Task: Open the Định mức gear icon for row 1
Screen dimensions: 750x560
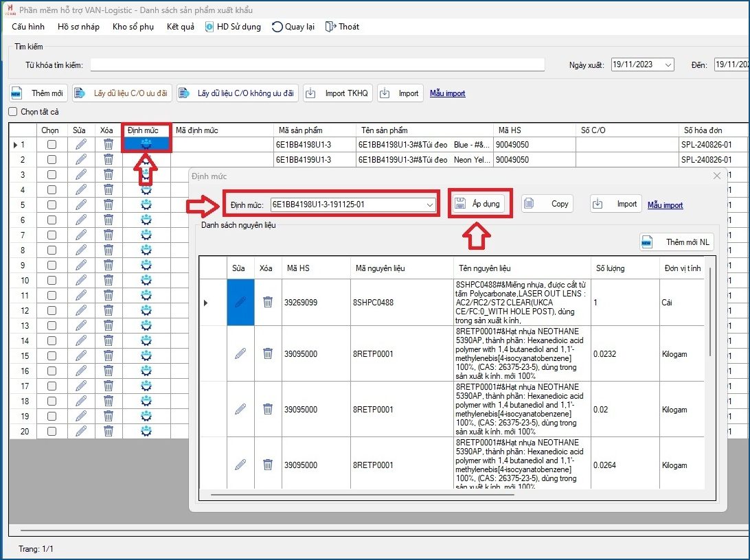Action: (146, 144)
